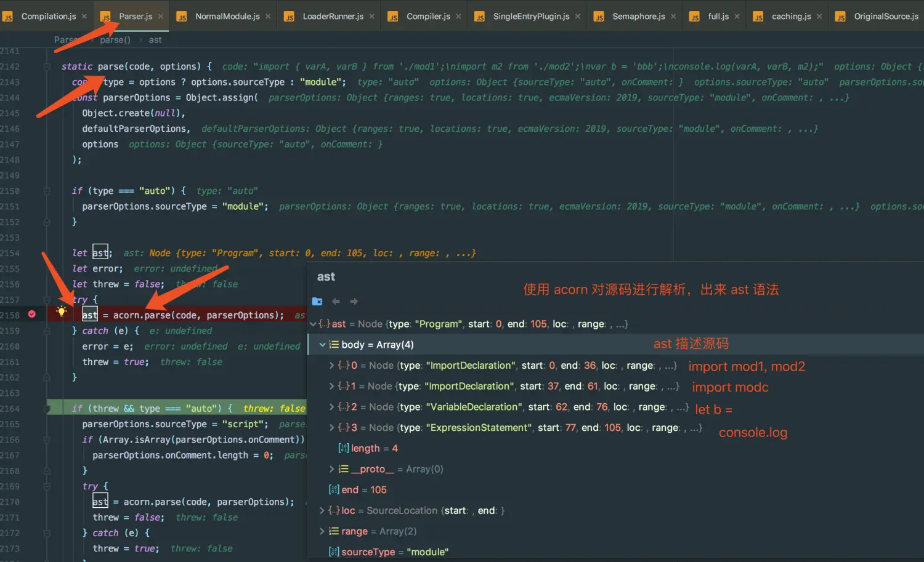Screen dimensions: 924x562
Task: Close the caching.js tab
Action: [819, 17]
